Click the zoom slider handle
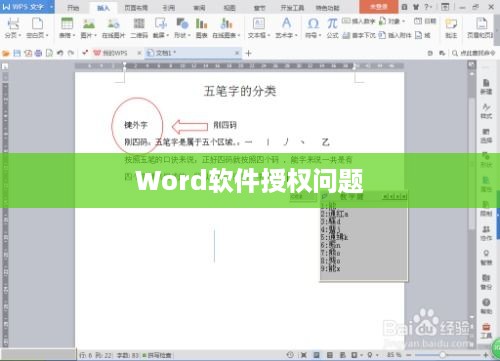This screenshot has width=500, height=361. (442, 355)
